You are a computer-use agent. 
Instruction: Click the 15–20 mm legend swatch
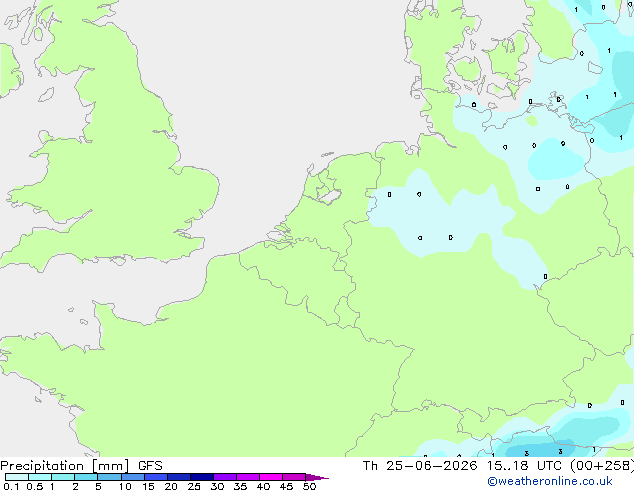[x=156, y=477]
